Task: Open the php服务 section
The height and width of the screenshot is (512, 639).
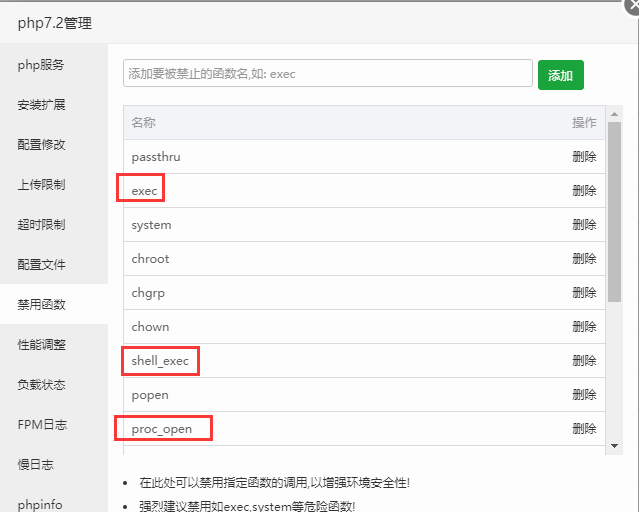Action: [54, 64]
